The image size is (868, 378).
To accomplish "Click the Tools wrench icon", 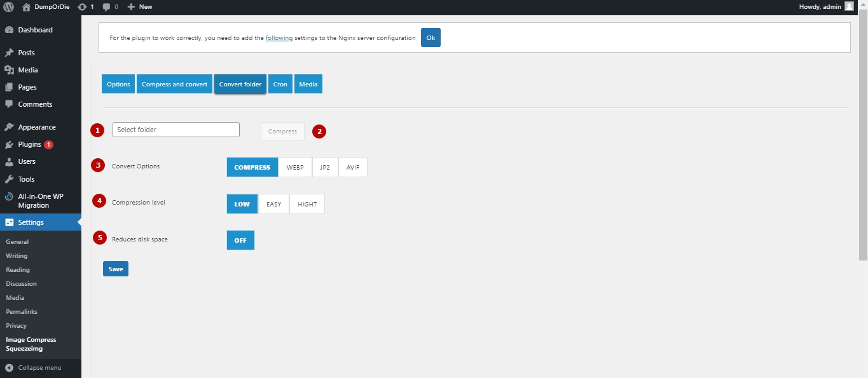I will [x=9, y=179].
